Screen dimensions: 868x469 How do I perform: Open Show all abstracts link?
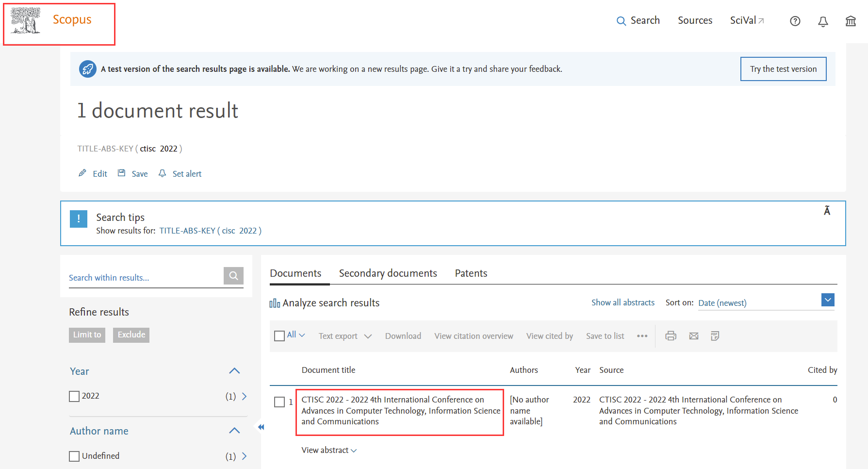[x=623, y=302]
